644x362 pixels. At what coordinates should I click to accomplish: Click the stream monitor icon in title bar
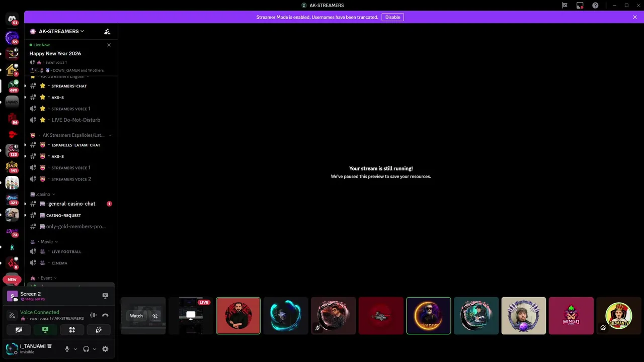[580, 6]
